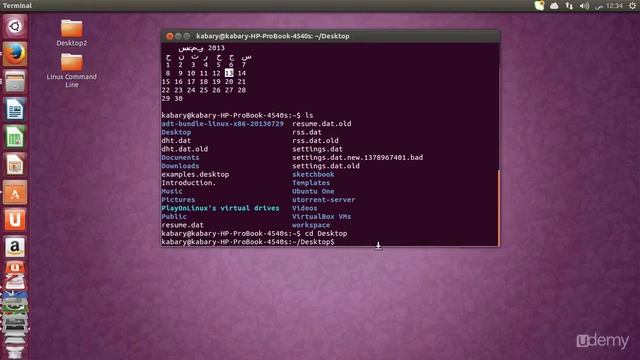Open Ubuntu Software Center launcher icon
Screen dimensions: 640x360
click(x=15, y=192)
